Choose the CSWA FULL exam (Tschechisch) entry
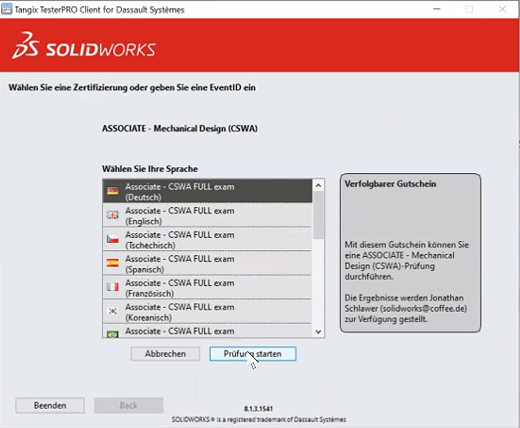The width and height of the screenshot is (520, 428). point(207,239)
